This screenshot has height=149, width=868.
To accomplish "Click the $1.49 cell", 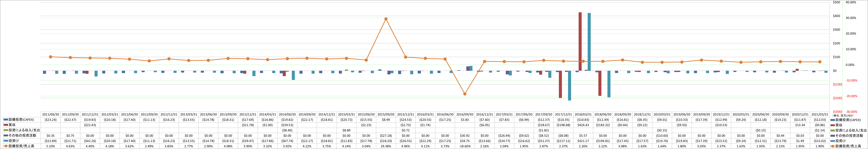I will (x=800, y=141).
